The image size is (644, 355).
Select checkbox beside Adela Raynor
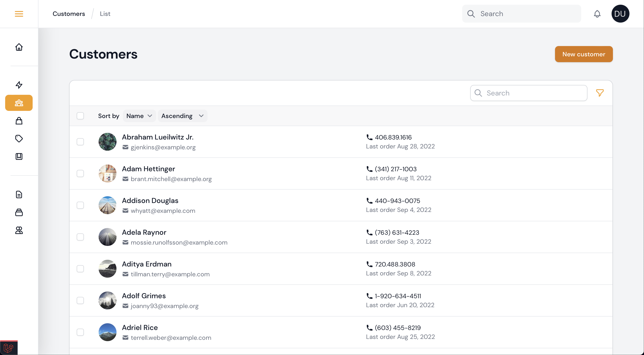[80, 237]
